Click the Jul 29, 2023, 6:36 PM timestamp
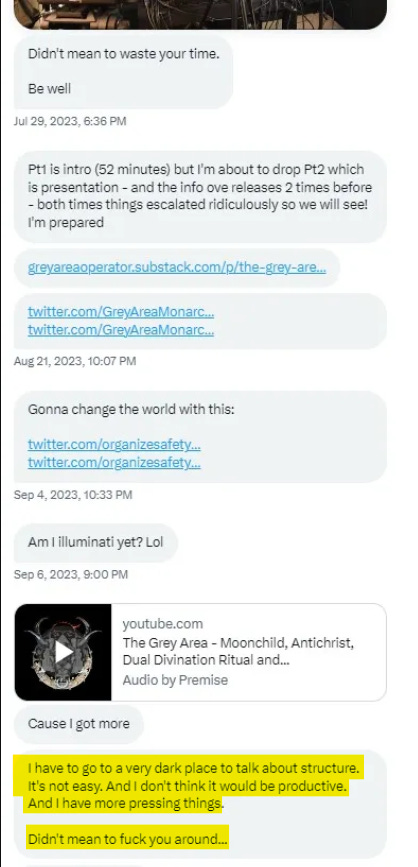 70,121
